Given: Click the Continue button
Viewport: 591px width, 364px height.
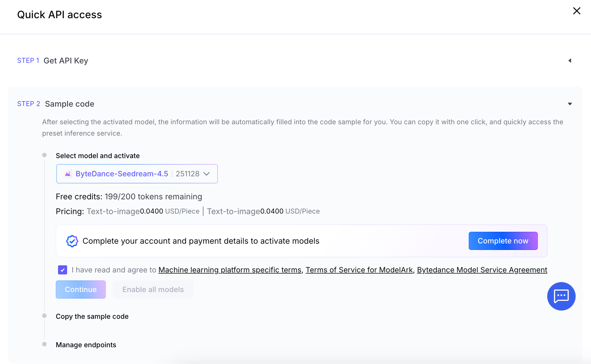Looking at the screenshot, I should point(80,289).
